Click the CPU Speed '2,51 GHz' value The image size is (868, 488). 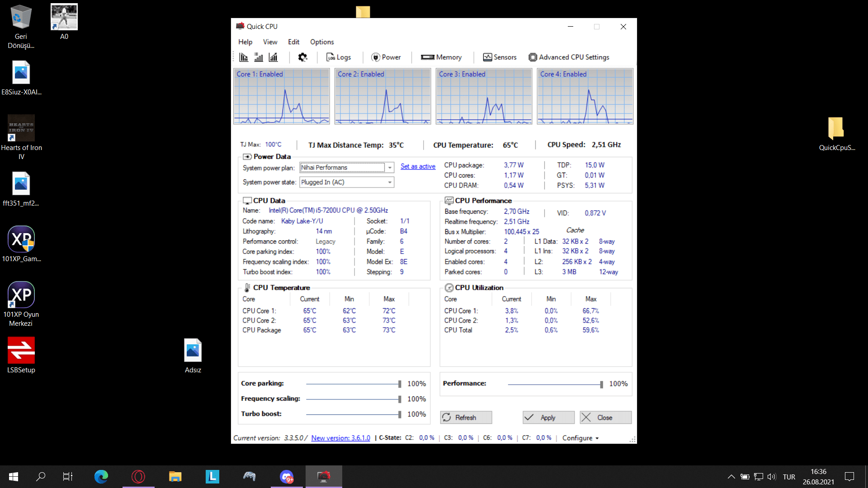[606, 145]
